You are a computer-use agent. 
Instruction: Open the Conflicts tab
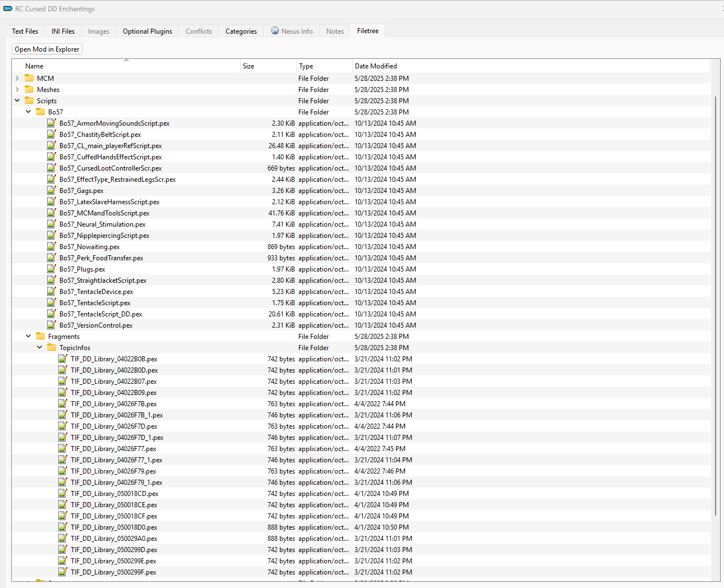(x=199, y=31)
